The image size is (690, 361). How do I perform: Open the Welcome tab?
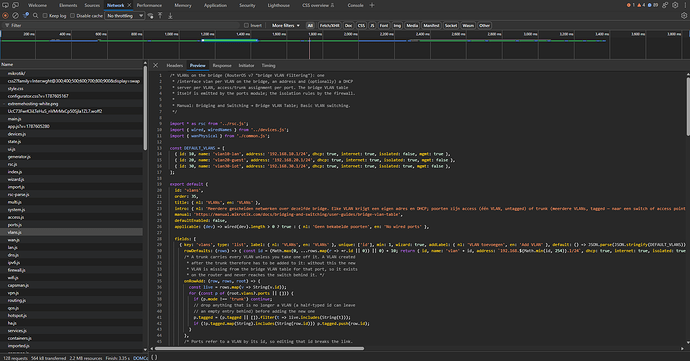tap(37, 5)
